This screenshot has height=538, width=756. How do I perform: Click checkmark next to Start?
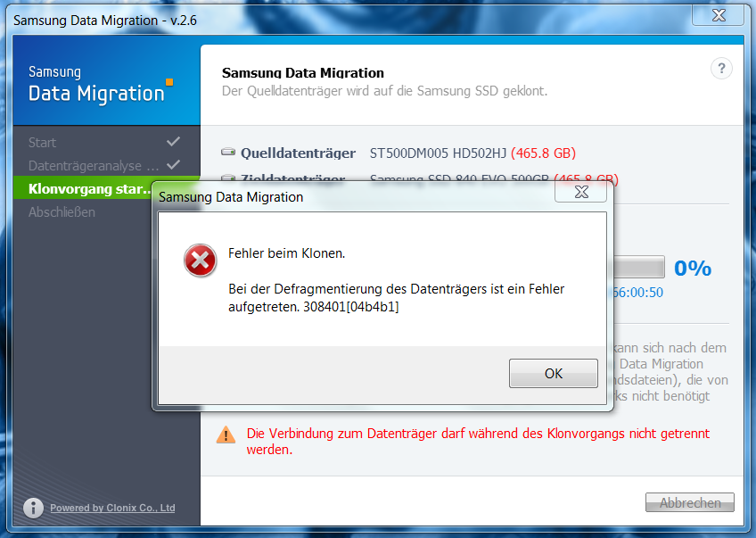pos(173,141)
